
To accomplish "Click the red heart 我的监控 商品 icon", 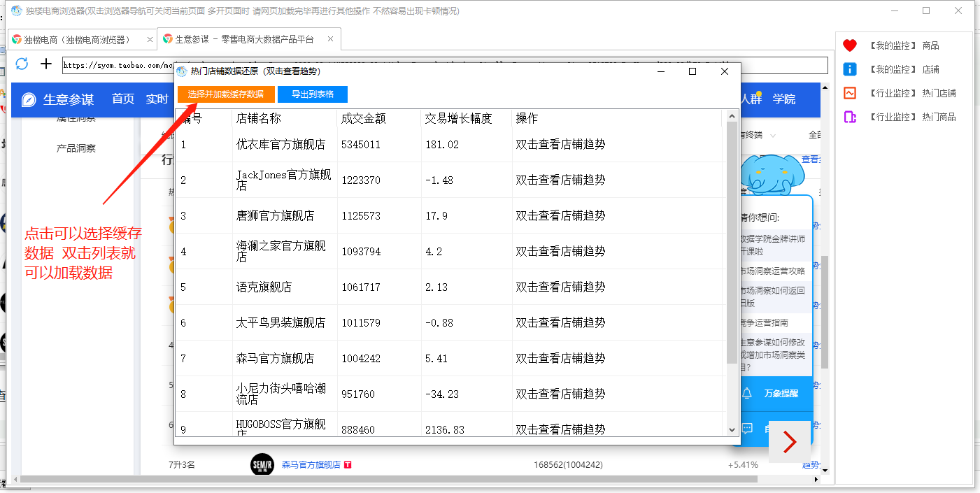I will pyautogui.click(x=850, y=45).
